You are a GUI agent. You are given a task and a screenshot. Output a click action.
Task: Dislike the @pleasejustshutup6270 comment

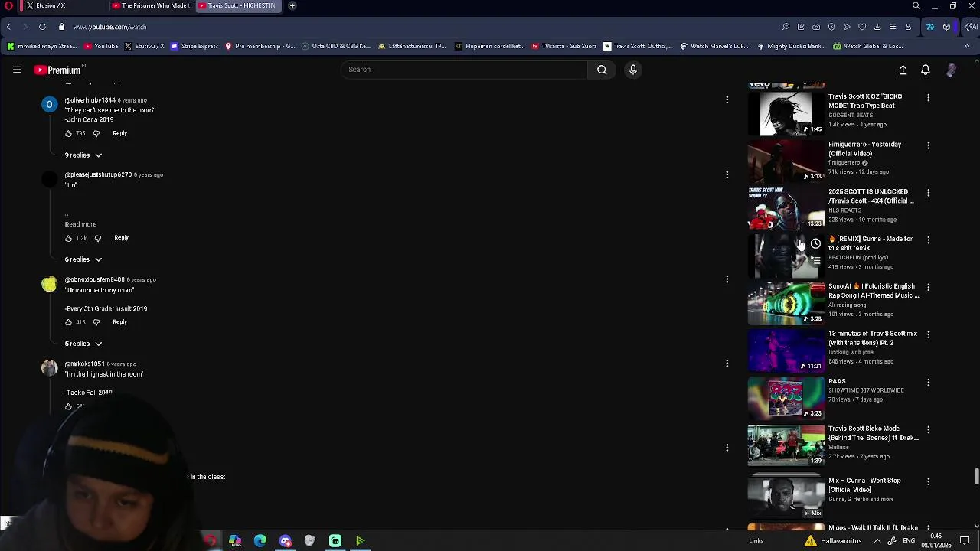(x=97, y=238)
